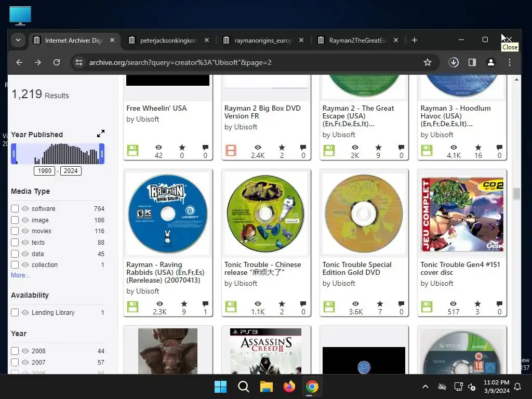Click views eye icon on Tonic Trouble Chinese release
Screen dimensions: 532x399
pos(258,303)
